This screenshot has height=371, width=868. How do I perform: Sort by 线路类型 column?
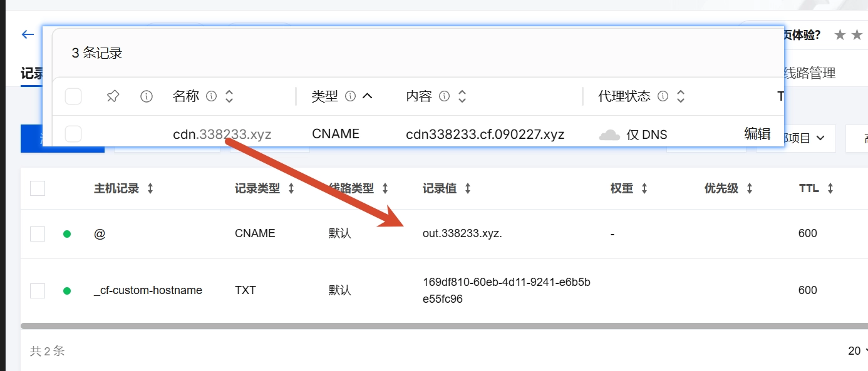click(x=385, y=188)
